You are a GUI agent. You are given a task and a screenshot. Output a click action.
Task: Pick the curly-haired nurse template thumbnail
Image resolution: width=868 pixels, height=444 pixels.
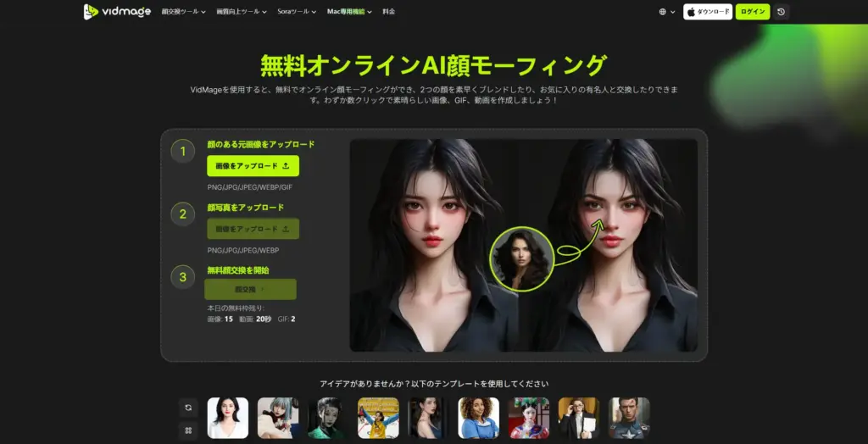[479, 418]
